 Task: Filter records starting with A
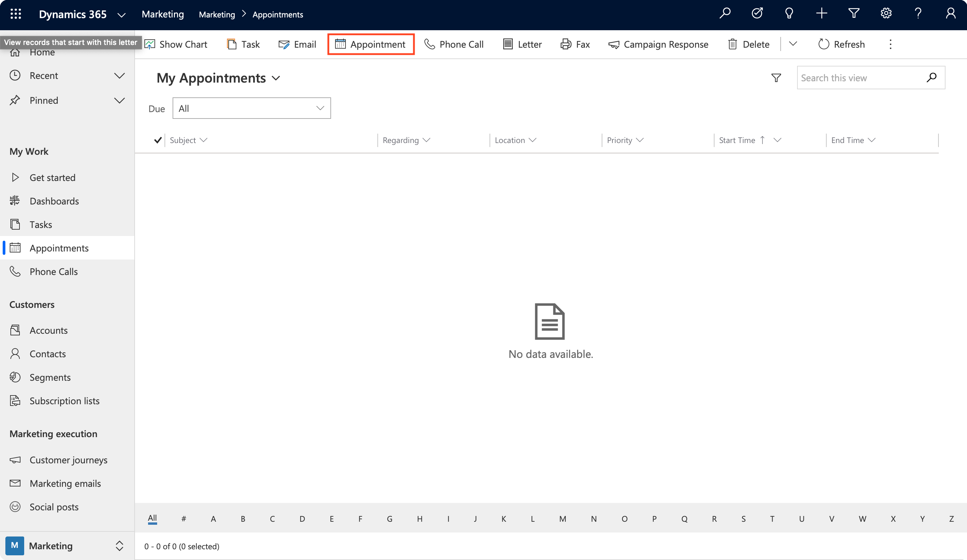213,519
